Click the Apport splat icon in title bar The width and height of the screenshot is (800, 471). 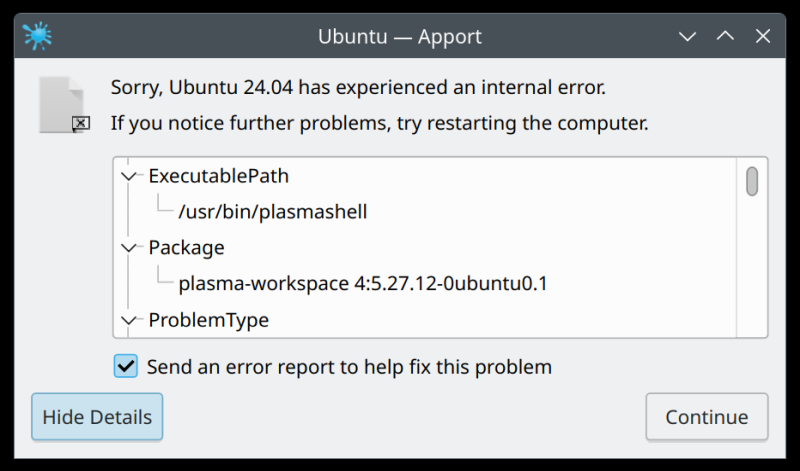tap(37, 36)
